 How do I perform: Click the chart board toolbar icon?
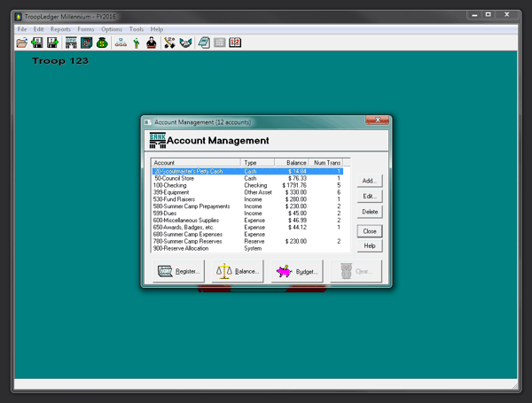[87, 43]
